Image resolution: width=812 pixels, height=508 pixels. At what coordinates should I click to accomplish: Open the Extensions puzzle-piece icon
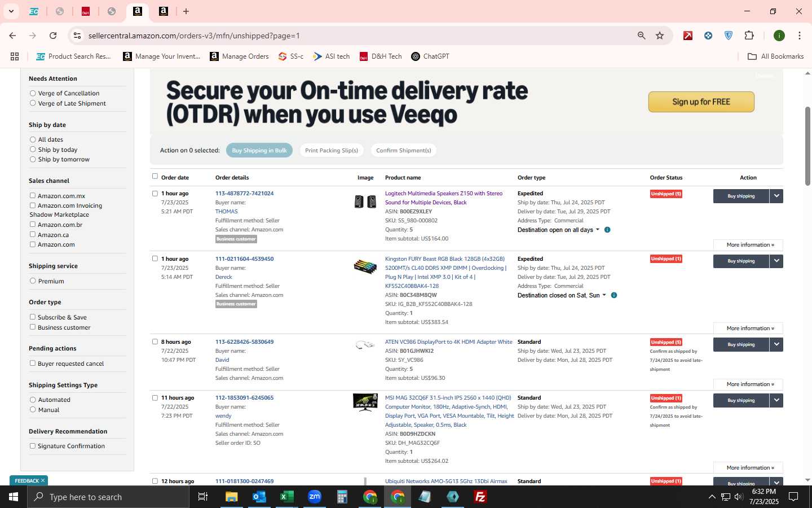(x=749, y=36)
